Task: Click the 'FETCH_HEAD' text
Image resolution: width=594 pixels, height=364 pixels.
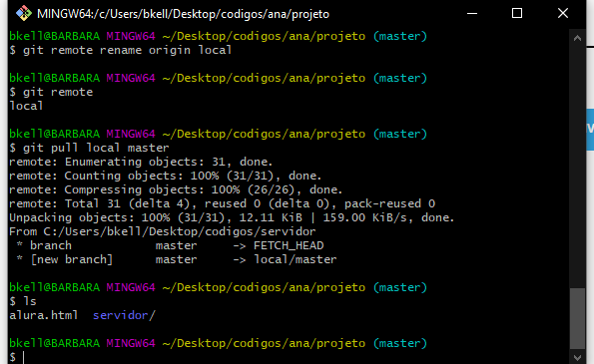Action: (289, 245)
